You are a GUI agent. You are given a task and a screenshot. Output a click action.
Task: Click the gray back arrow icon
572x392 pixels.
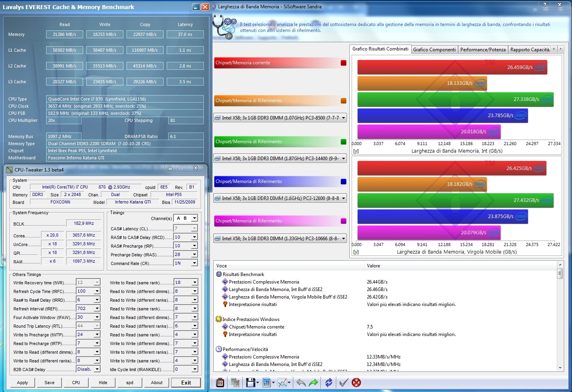[301, 383]
